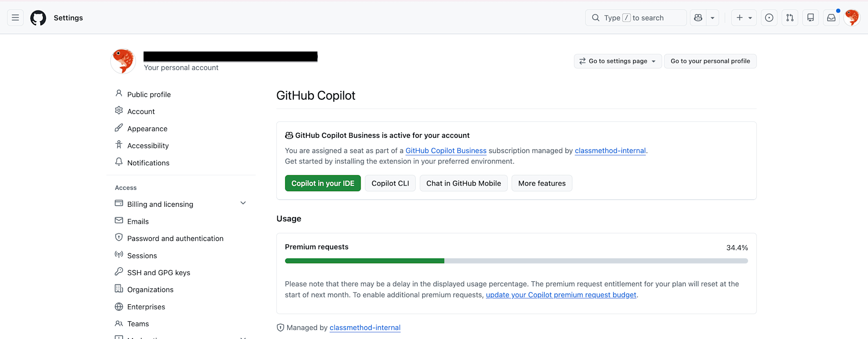868x339 pixels.
Task: Open the Repositories icon in header
Action: click(810, 18)
